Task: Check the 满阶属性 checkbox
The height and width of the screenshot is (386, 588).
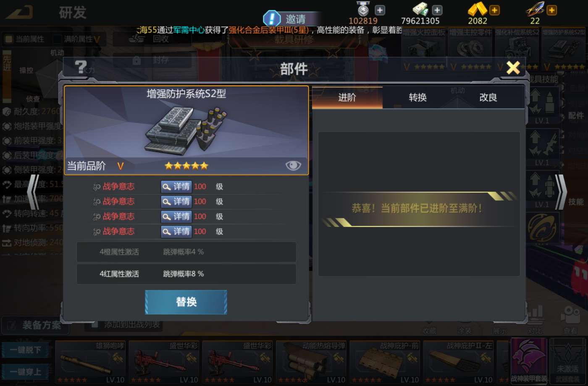Action: coord(58,39)
